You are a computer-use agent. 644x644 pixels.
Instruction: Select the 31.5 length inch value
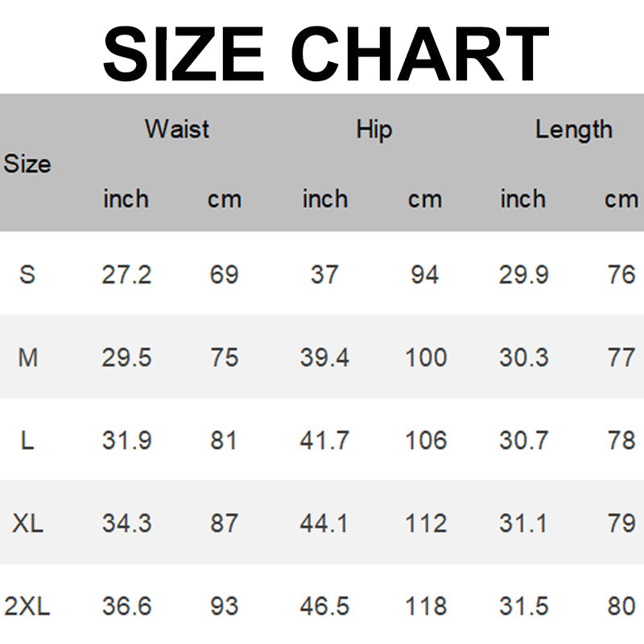pyautogui.click(x=524, y=606)
